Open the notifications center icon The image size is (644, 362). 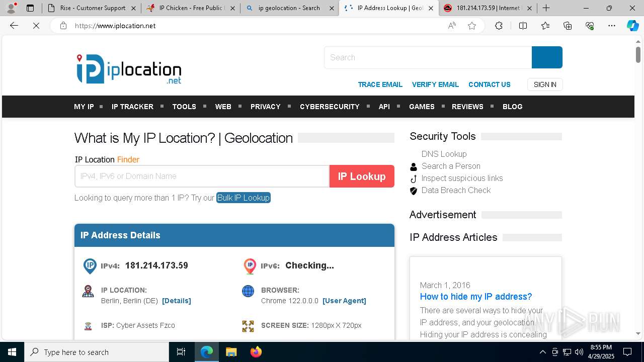coord(627,352)
